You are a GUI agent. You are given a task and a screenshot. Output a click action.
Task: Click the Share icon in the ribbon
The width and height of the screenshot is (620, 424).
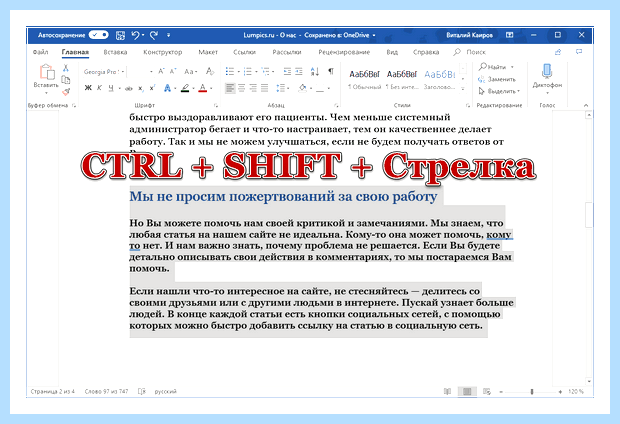coord(558,52)
